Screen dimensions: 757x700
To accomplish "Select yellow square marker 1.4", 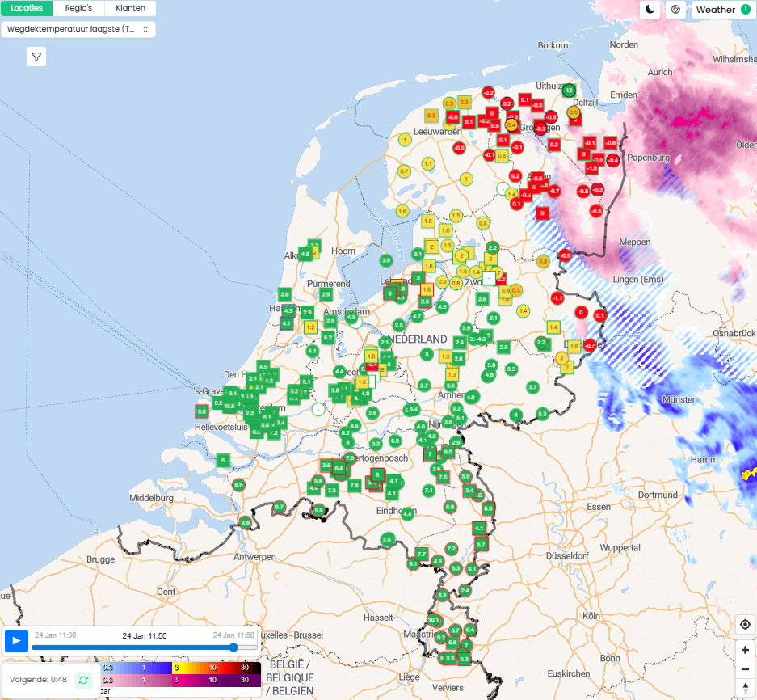I will click(553, 327).
